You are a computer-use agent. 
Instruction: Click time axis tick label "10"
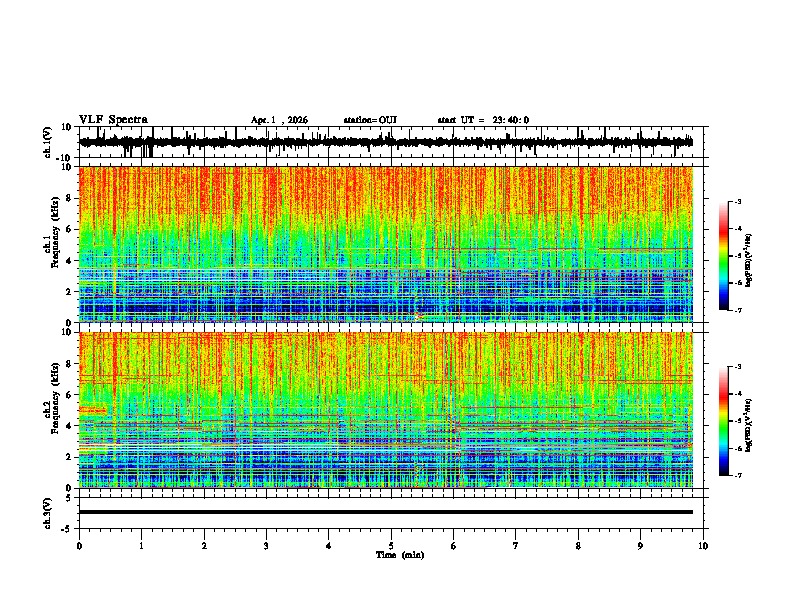tap(703, 546)
